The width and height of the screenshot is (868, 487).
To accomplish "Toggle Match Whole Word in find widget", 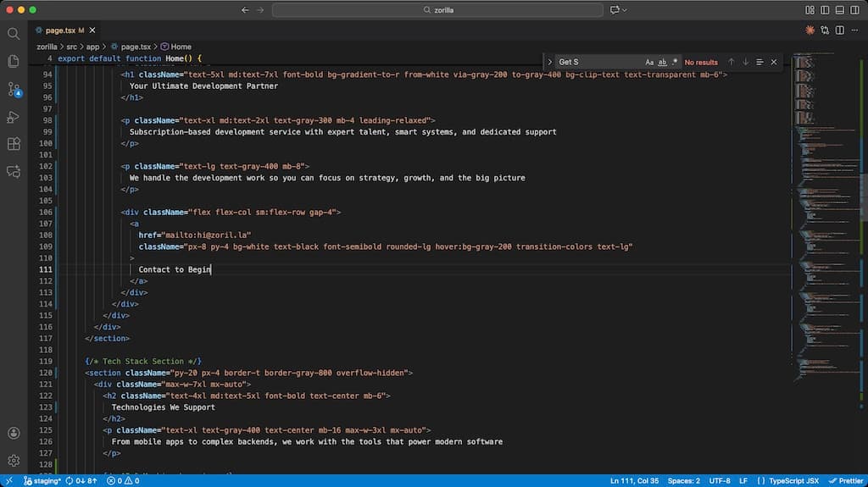I will [662, 62].
